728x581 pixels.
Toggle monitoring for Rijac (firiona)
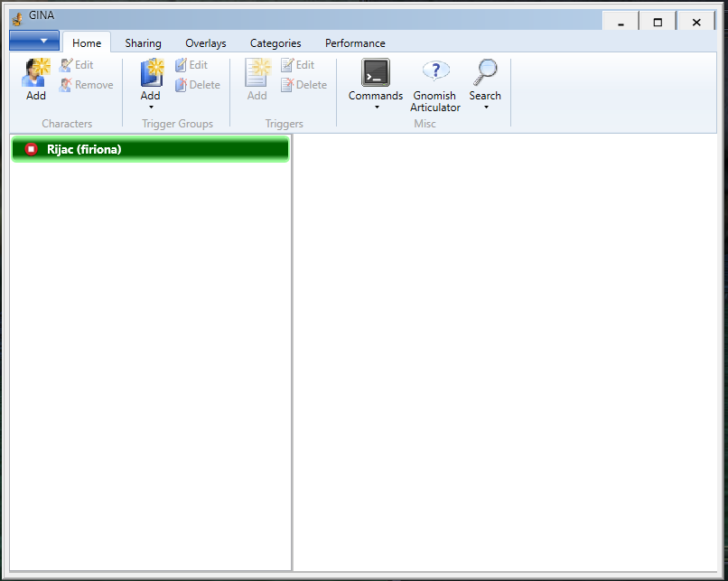[x=31, y=149]
